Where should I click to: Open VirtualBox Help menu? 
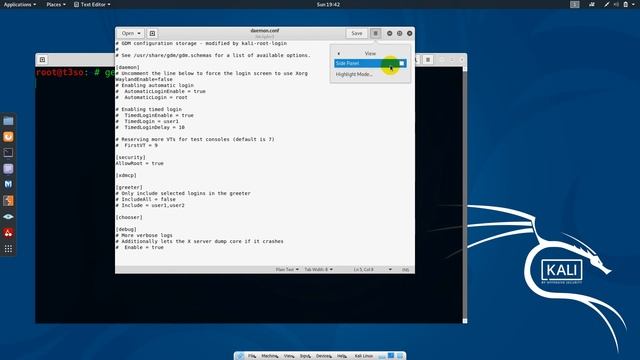[342, 356]
